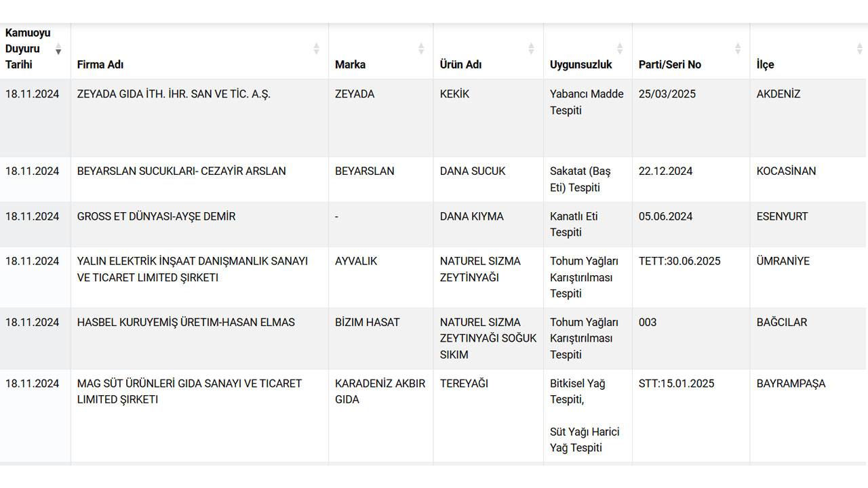Select GROSS ET DÜNYASI-AYŞE DEMİR entry
This screenshot has width=868, height=488.
tap(157, 217)
